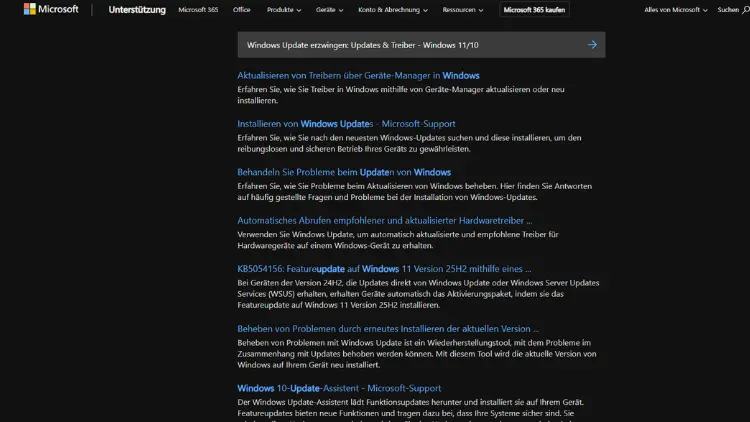Open Unterstützung home link

click(137, 10)
